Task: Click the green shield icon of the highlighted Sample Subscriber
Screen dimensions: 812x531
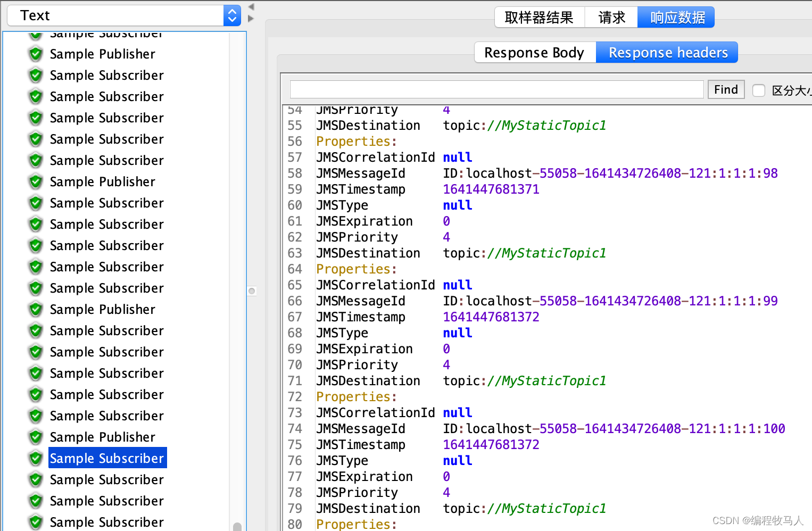Action: pyautogui.click(x=36, y=458)
